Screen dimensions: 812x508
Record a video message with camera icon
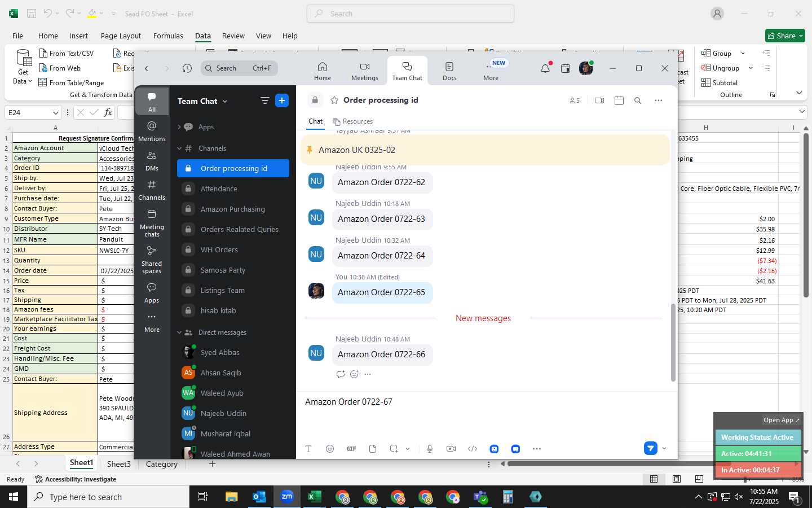coord(451,449)
